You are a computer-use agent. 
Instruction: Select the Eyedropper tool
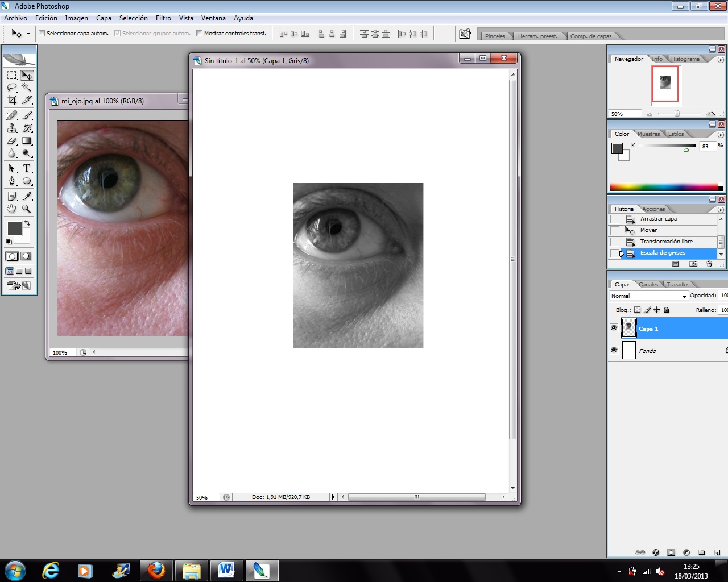click(27, 196)
